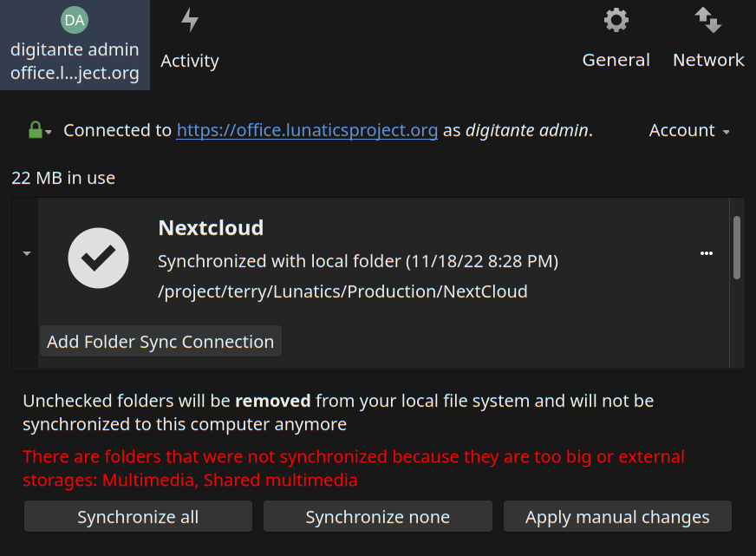
Task: Open the three-dots folder options menu
Action: click(707, 253)
